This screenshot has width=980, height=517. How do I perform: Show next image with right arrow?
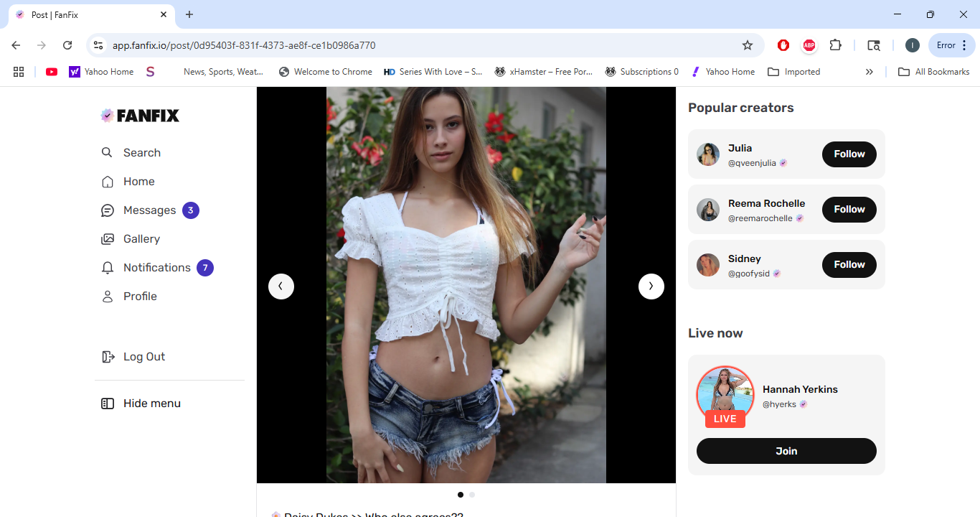point(651,286)
